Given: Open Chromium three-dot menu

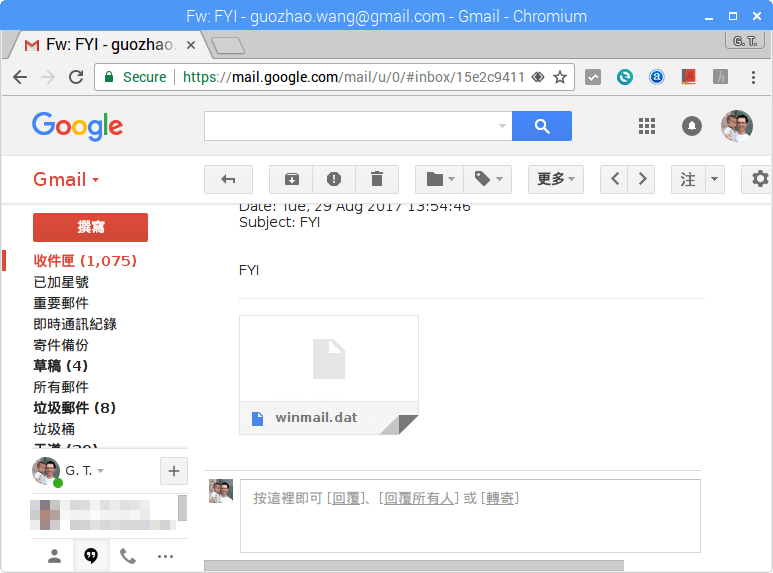Looking at the screenshot, I should [753, 77].
